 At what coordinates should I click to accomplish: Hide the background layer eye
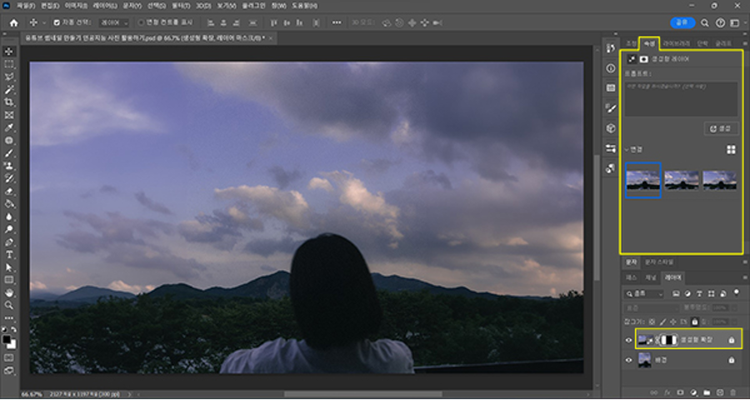tap(629, 360)
